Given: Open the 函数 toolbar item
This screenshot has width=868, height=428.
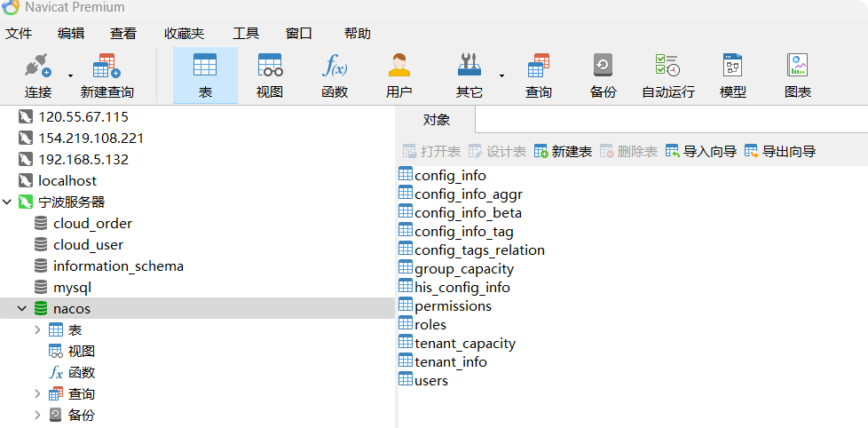Looking at the screenshot, I should 335,75.
